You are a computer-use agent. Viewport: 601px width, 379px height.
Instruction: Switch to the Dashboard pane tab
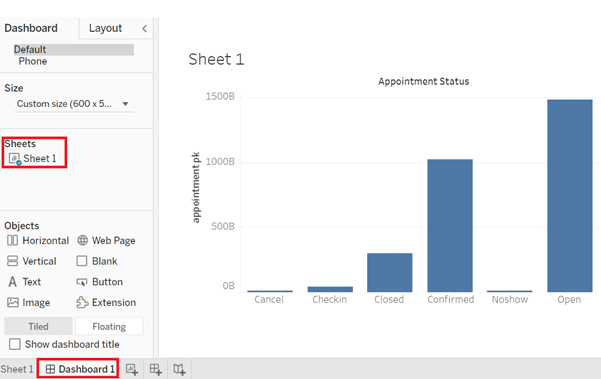point(31,28)
